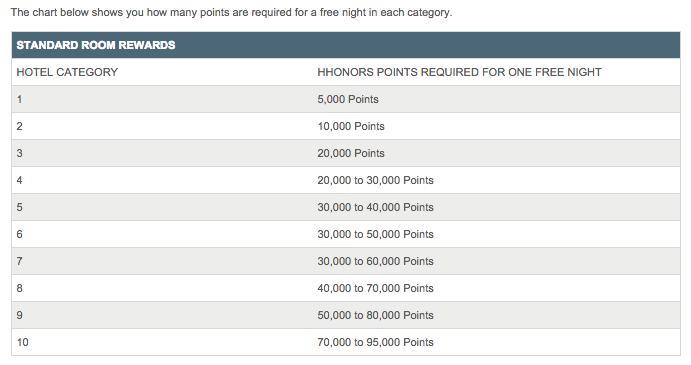Select the 30,000 to 60,000 Points cell
Image resolution: width=691 pixels, height=365 pixels.
[x=375, y=261]
